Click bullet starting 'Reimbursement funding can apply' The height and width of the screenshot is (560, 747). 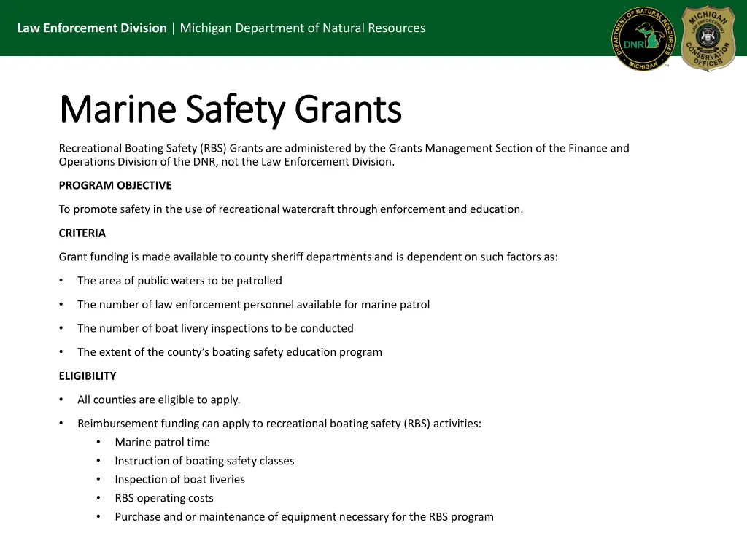(x=279, y=424)
